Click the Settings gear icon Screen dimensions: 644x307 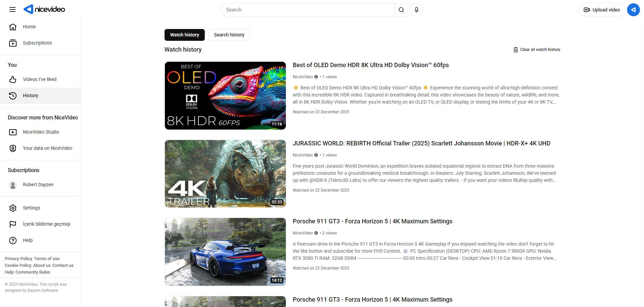click(x=13, y=208)
